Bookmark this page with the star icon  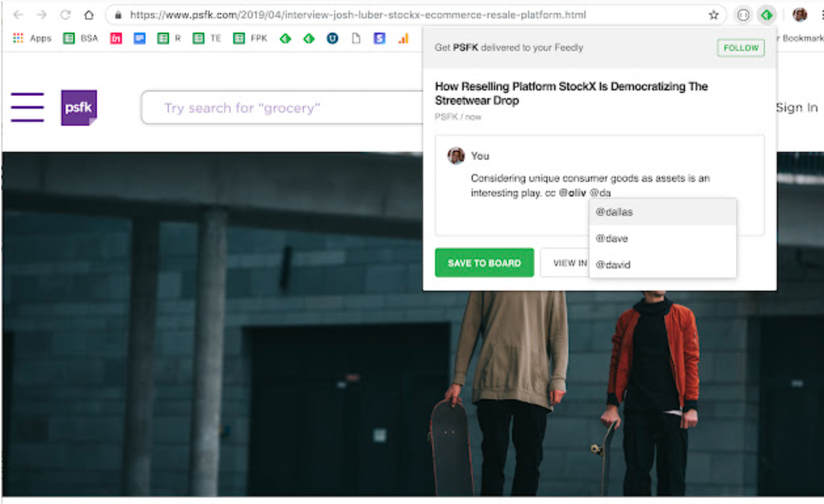tap(713, 15)
